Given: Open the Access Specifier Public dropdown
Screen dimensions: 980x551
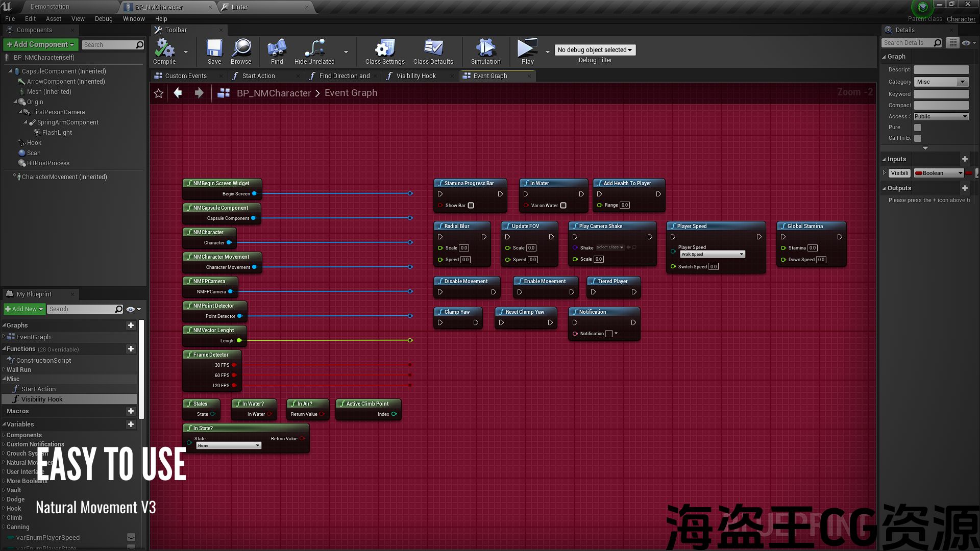Looking at the screenshot, I should point(941,117).
